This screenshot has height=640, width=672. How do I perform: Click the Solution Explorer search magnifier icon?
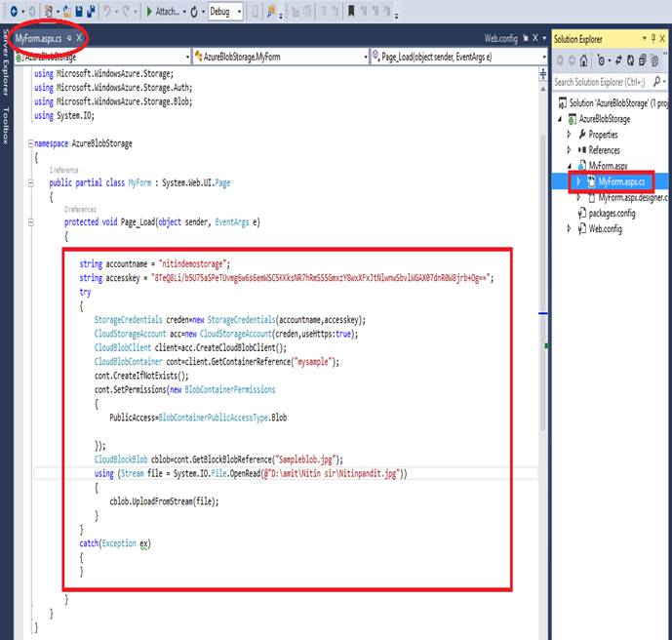click(x=656, y=81)
